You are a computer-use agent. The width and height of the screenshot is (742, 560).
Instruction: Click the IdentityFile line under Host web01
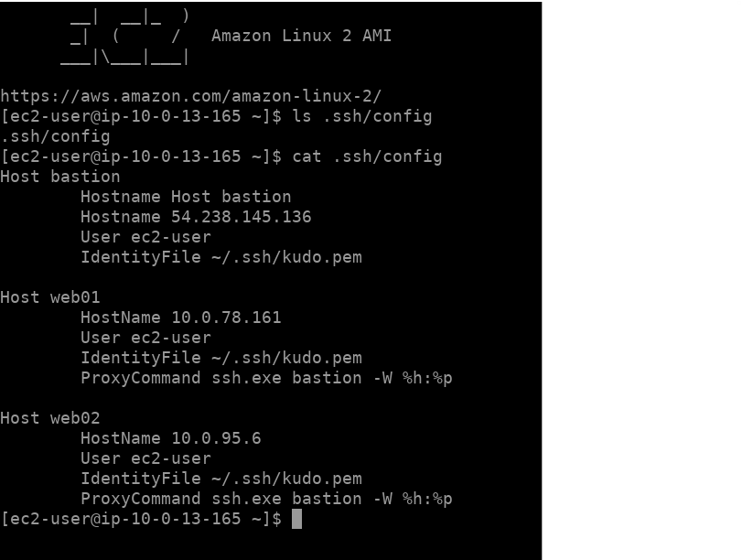(x=220, y=358)
